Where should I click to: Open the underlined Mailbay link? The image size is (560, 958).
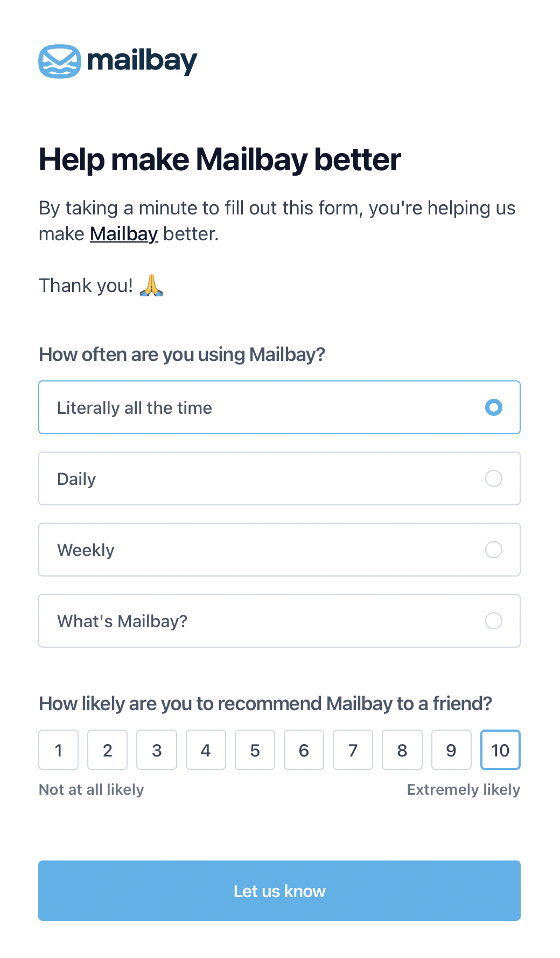pos(124,234)
